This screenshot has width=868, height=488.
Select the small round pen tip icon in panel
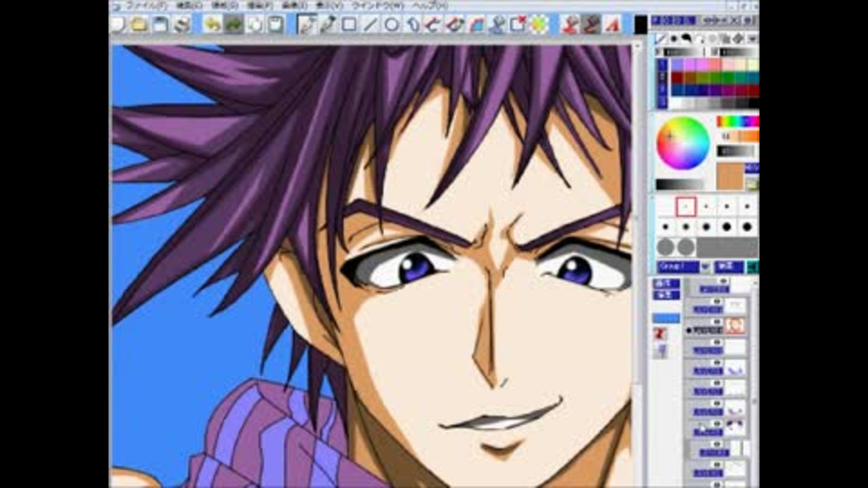point(674,39)
